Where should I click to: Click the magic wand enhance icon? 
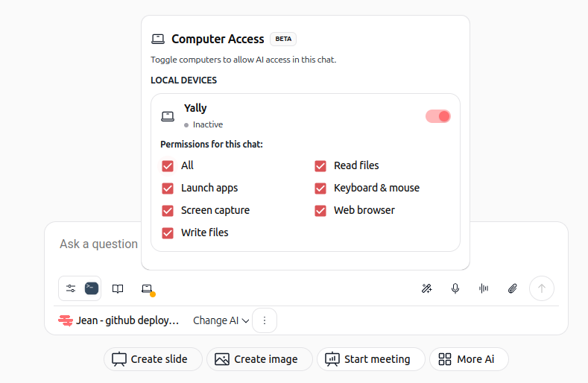[427, 288]
